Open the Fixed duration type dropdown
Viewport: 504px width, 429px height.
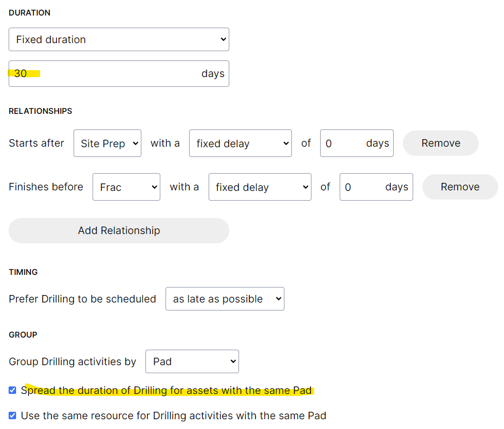119,39
